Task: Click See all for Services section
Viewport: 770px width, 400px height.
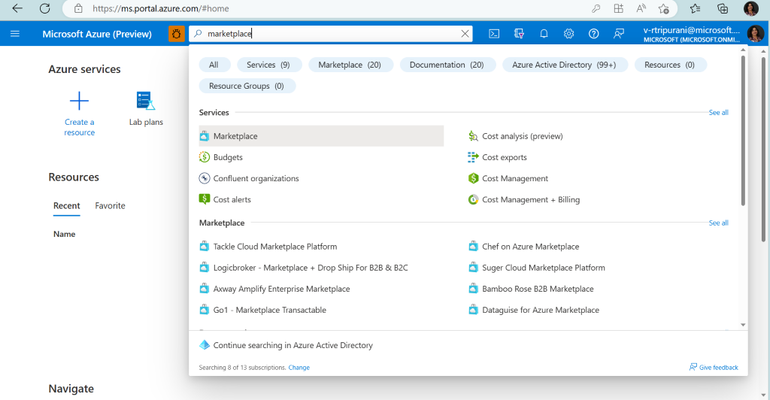Action: 718,112
